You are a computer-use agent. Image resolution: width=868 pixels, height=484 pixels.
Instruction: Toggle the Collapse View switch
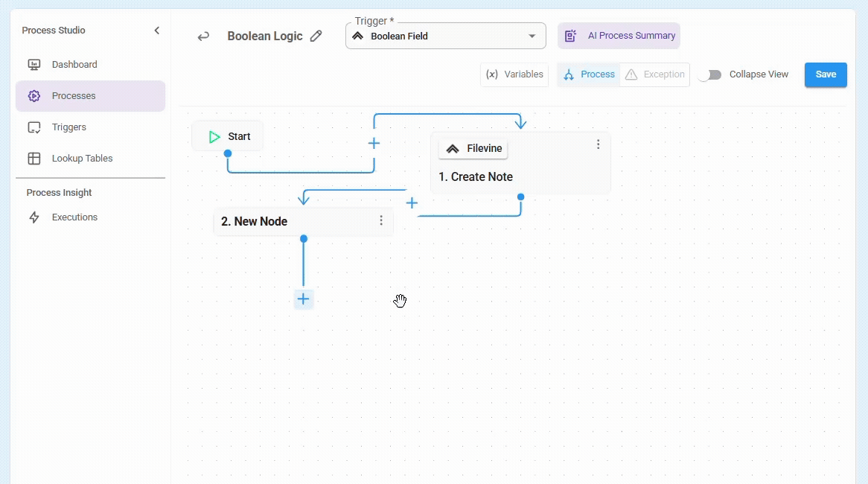(709, 74)
